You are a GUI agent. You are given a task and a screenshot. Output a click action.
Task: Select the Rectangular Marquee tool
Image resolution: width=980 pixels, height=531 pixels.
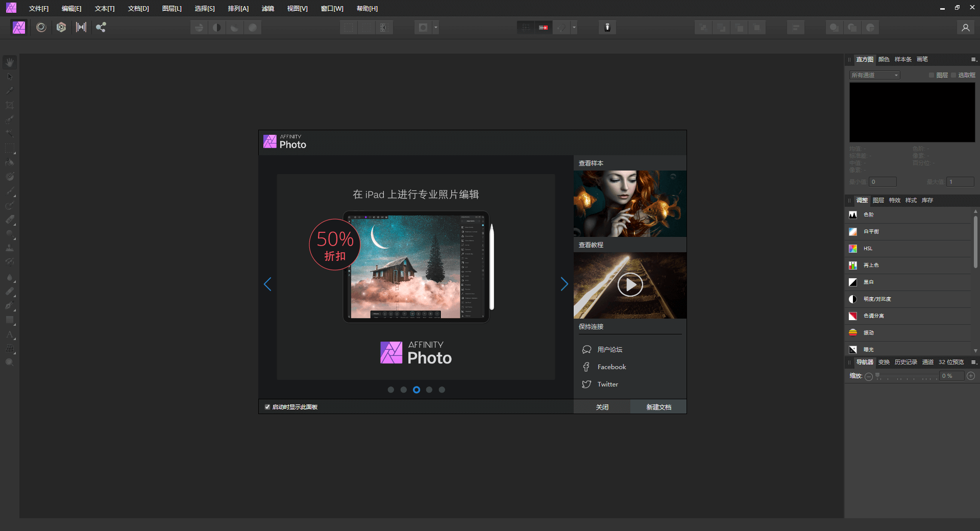10,149
